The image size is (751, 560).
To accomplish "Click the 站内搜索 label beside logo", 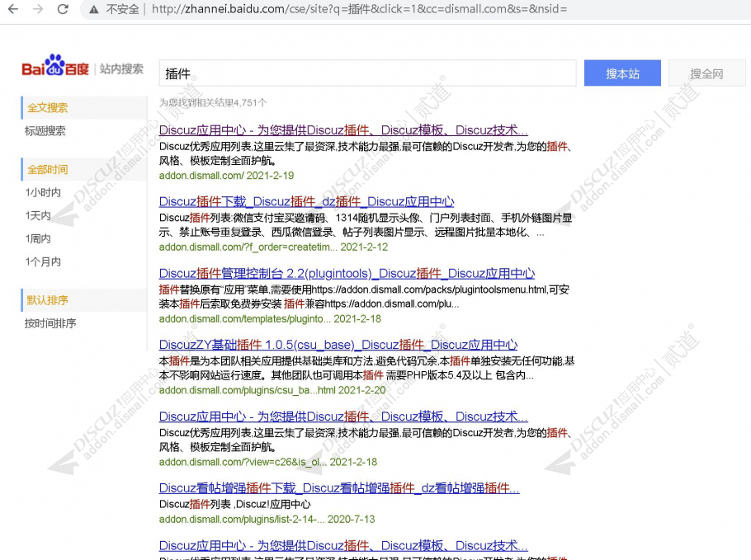I will tap(121, 69).
